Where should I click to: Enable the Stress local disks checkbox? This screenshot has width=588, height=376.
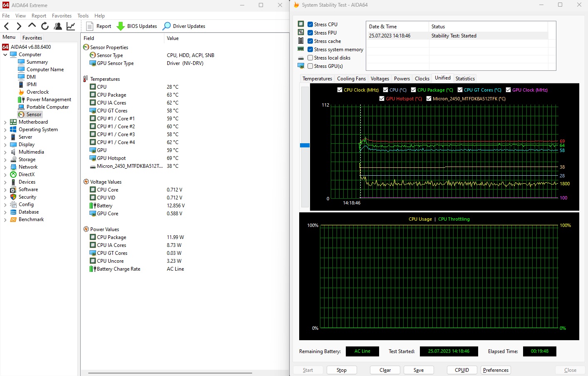310,58
